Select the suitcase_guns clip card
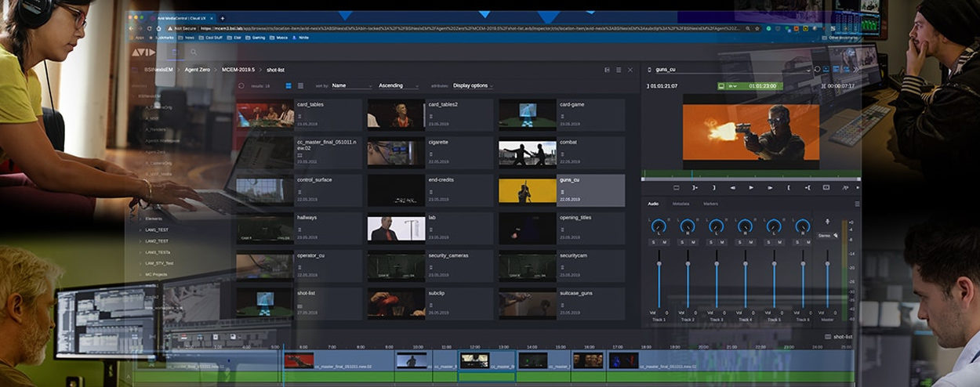Viewport: 980px width, 387px height. pos(562,302)
